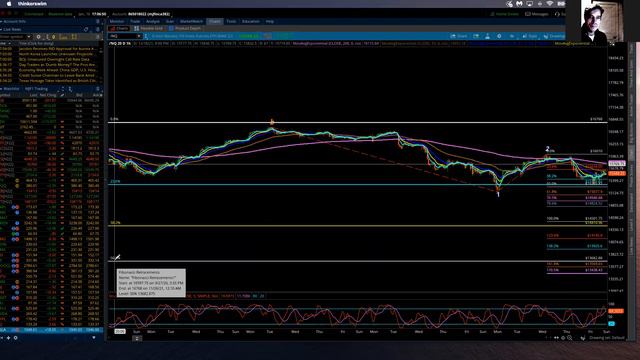The width and height of the screenshot is (640, 360).
Task: Open the news symbol filter dropdown arrow
Action: tap(29, 37)
